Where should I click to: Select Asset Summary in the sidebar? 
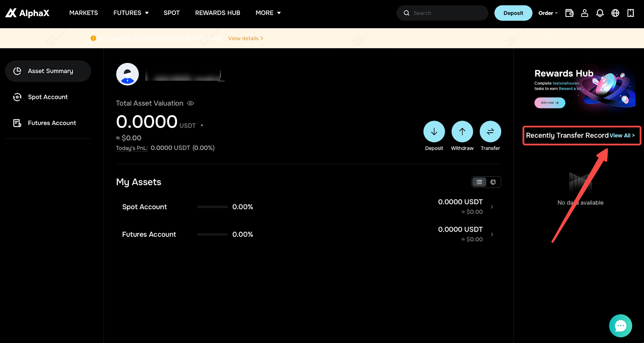[48, 71]
